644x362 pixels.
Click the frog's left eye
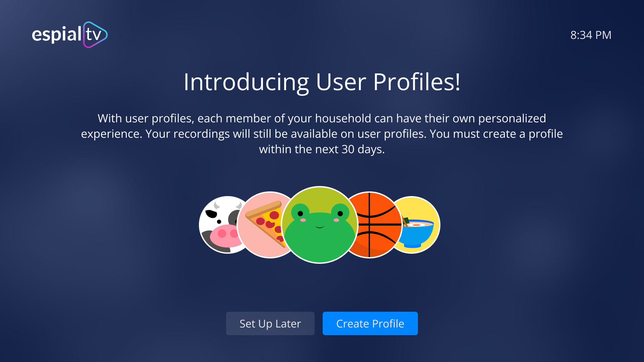[300, 214]
